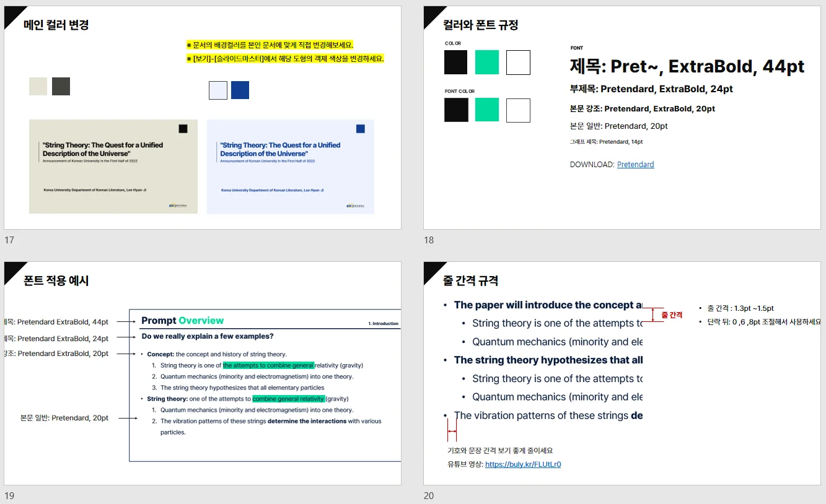Click the 1. Introduction label on slide 19
Viewport: 826px width, 504px height.
pos(384,324)
